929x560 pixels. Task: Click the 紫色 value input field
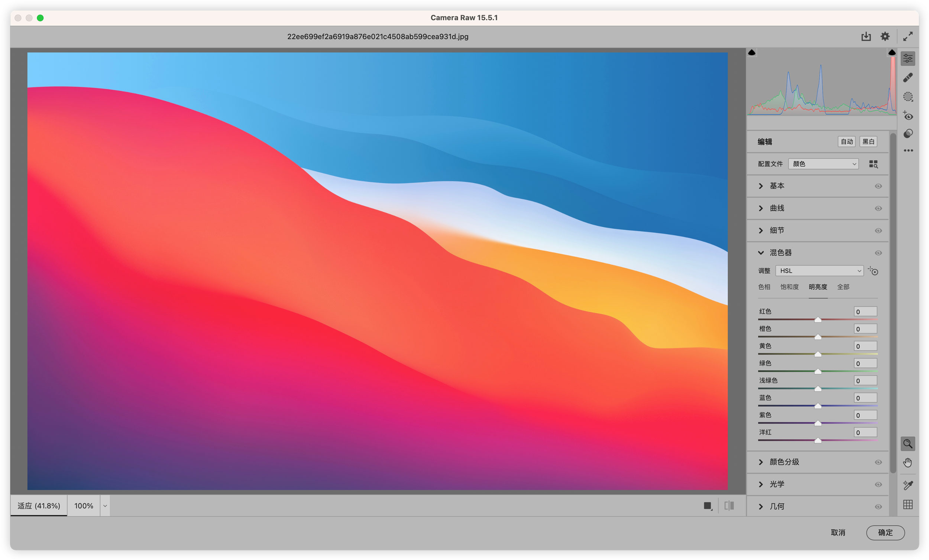coord(865,415)
